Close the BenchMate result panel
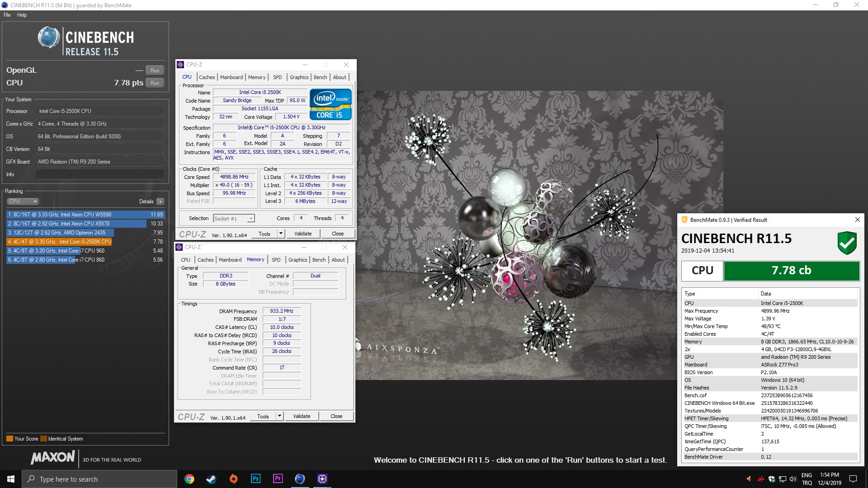The width and height of the screenshot is (868, 488). [x=857, y=220]
